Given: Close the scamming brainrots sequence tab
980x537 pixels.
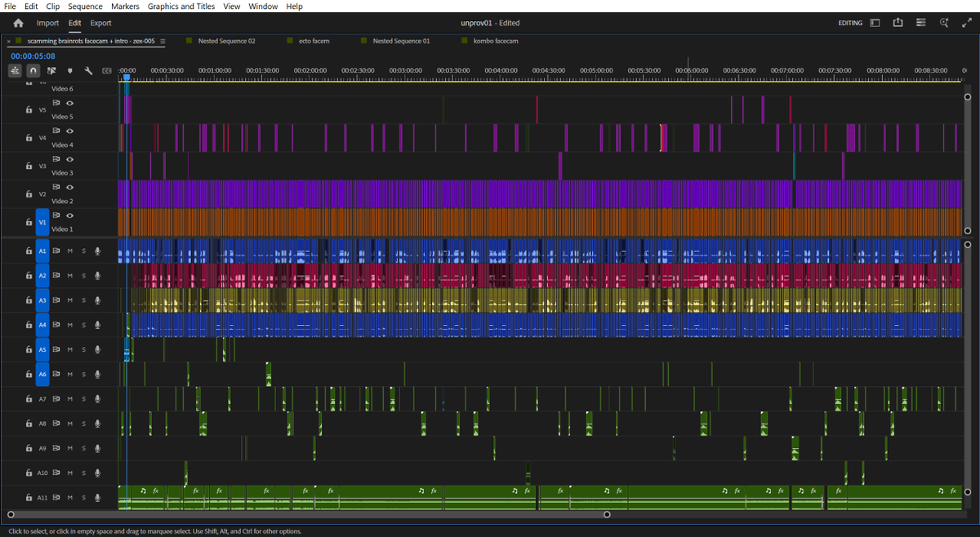Looking at the screenshot, I should [x=9, y=41].
